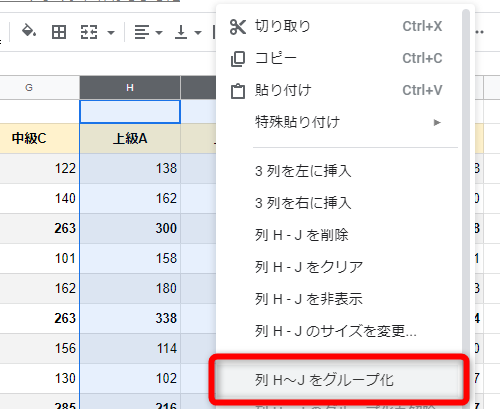Expand the merge cells dropdown arrow
Image resolution: width=500 pixels, height=409 pixels.
click(x=111, y=33)
